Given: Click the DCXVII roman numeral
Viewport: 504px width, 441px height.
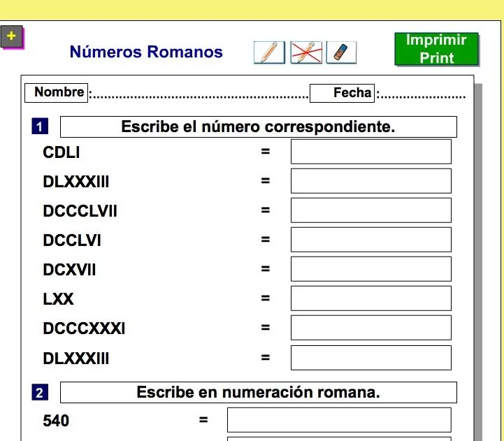Looking at the screenshot, I should click(69, 270).
